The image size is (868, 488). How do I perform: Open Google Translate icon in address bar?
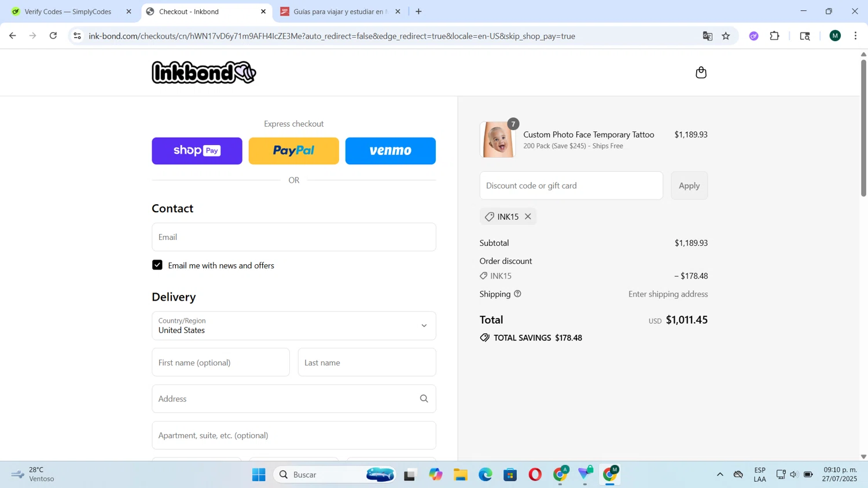pyautogui.click(x=707, y=36)
